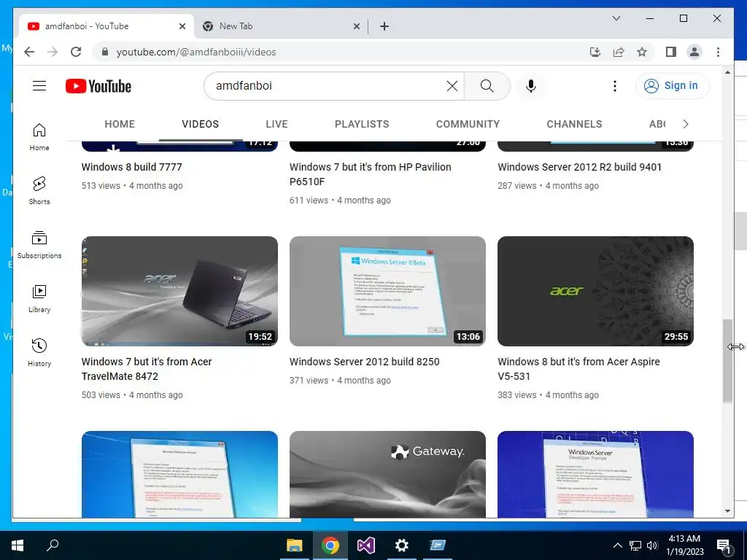The height and width of the screenshot is (560, 747).
Task: Select the VIDEOS channel tab
Action: [200, 124]
